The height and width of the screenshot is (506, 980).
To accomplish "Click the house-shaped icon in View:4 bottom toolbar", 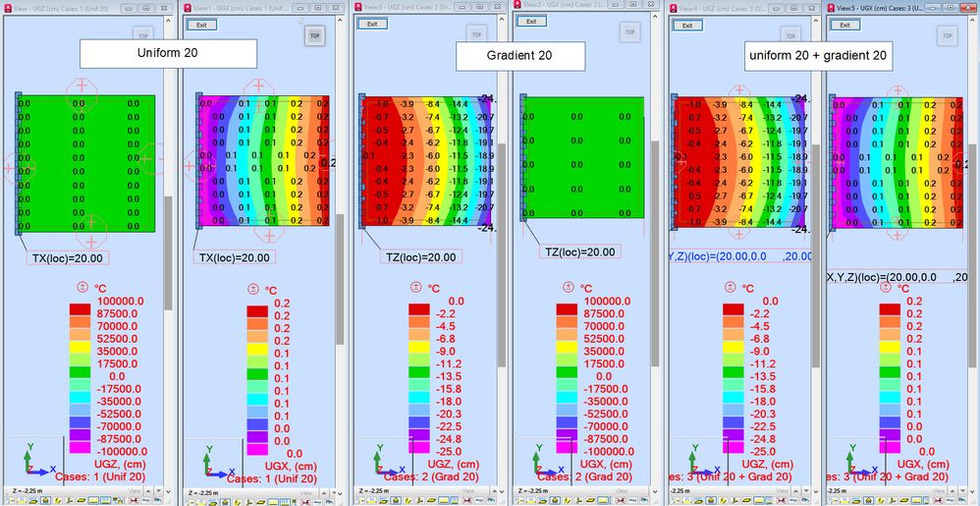I will click(711, 500).
